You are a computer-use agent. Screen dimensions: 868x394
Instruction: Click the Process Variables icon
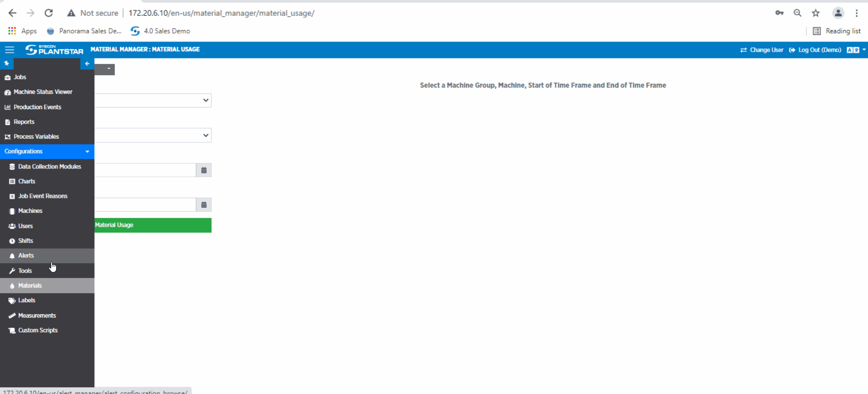tap(7, 137)
